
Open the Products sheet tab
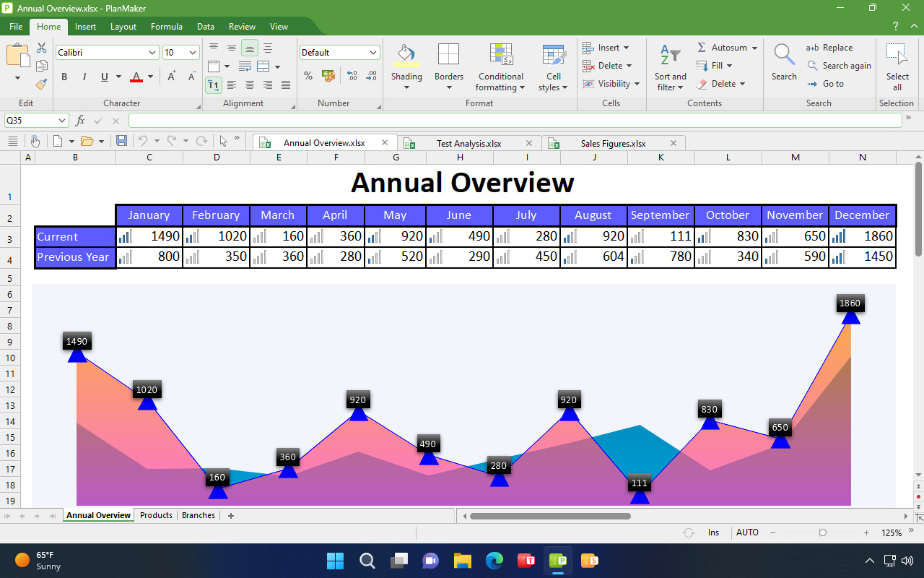tap(156, 515)
